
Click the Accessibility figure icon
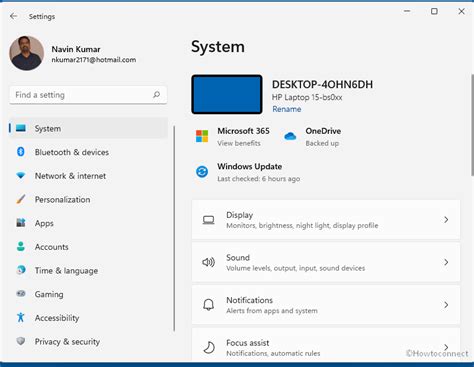tap(21, 317)
